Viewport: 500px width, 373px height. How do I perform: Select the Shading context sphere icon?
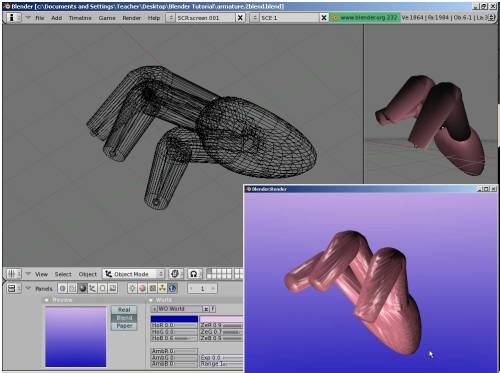point(83,288)
